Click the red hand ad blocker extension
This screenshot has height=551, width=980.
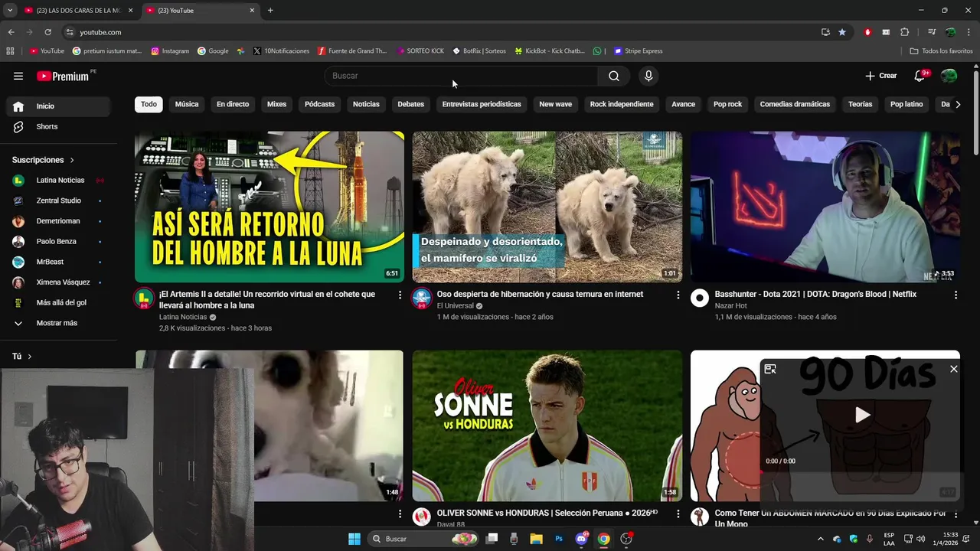tap(867, 32)
